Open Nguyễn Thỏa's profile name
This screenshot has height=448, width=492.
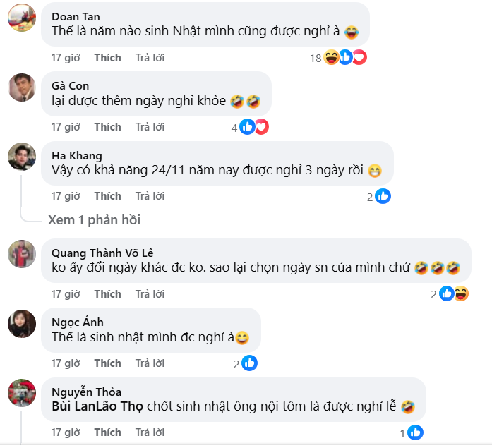click(87, 392)
